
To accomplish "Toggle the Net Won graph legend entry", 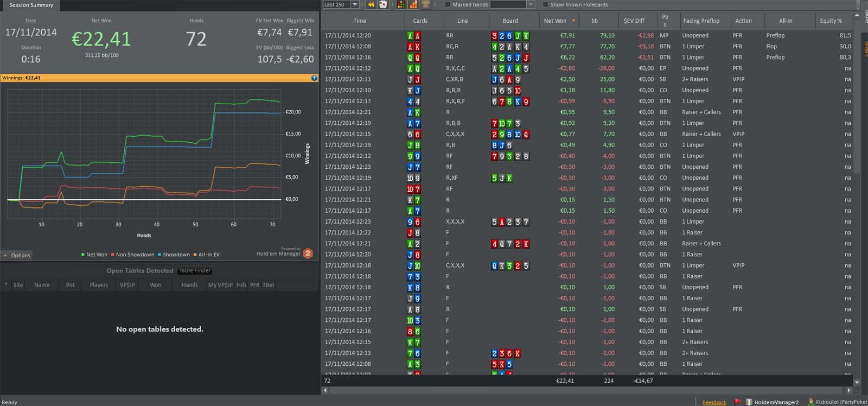I will 94,255.
